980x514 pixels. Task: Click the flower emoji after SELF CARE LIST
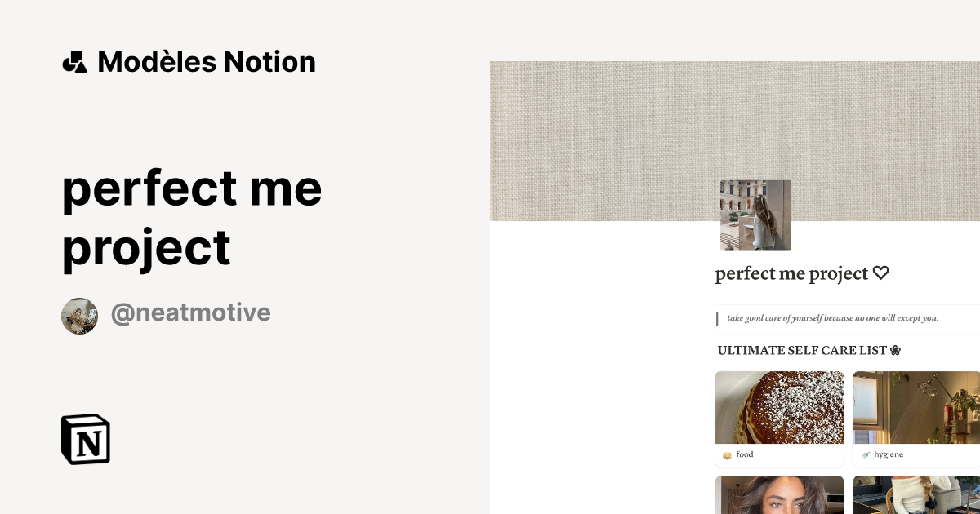pyautogui.click(x=896, y=350)
